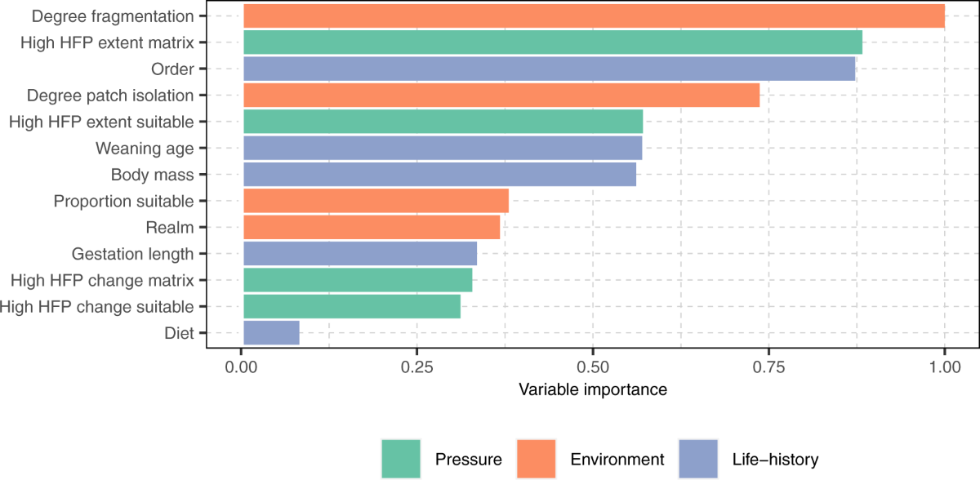Click the High HFP change suitable label
Image resolution: width=980 pixels, height=480 pixels.
(97, 307)
